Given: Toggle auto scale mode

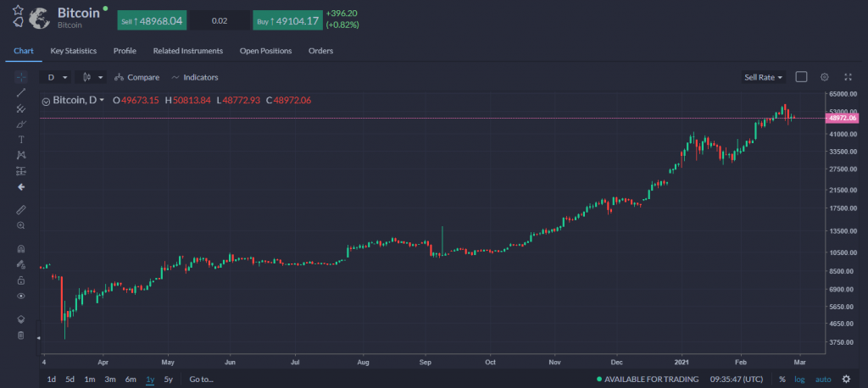Looking at the screenshot, I should click(x=823, y=380).
